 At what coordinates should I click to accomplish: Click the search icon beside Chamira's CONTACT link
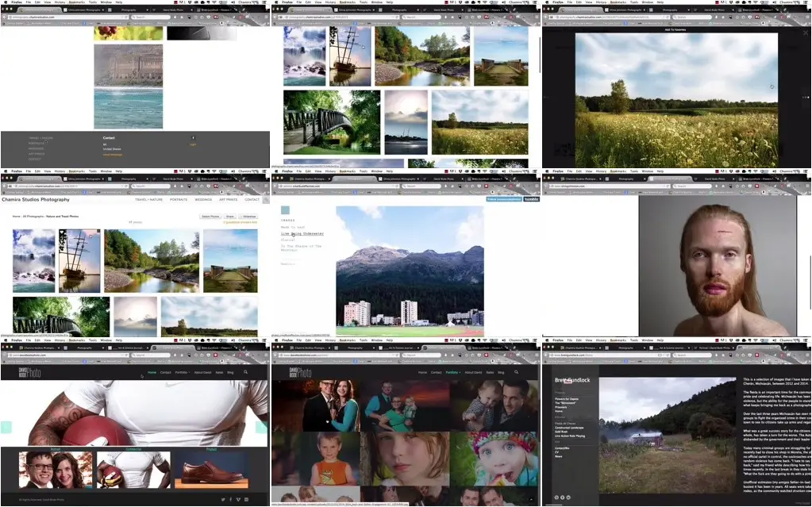click(266, 199)
